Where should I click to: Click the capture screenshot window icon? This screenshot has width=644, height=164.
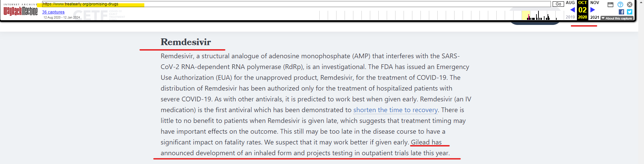pos(610,4)
